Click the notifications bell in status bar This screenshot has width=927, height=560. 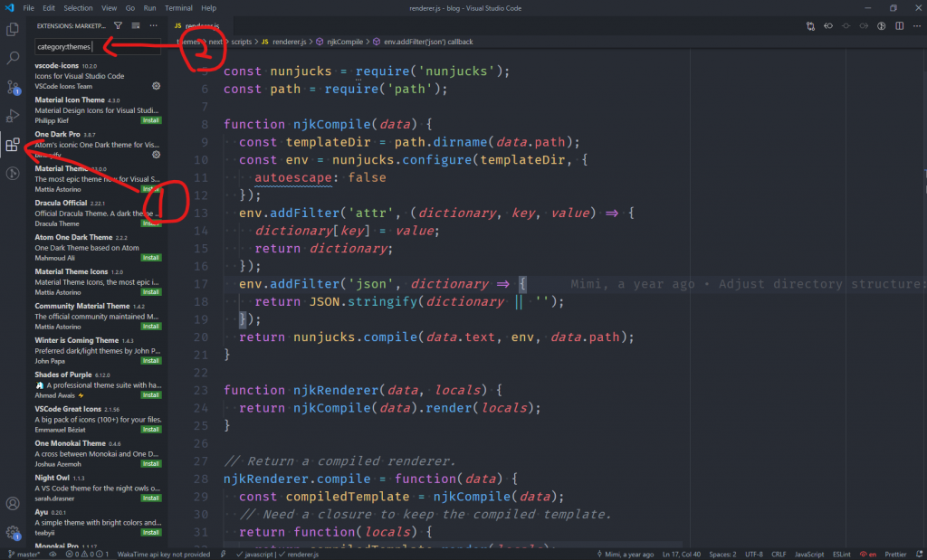920,554
